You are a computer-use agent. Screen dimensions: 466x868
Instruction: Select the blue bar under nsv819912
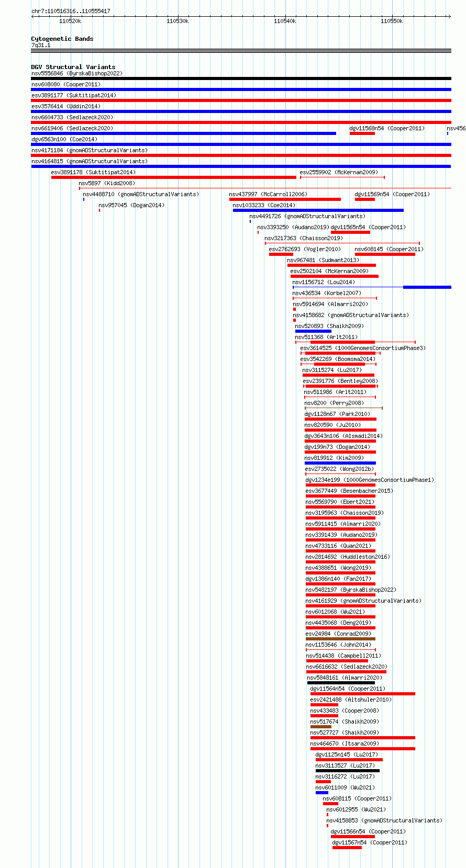click(x=340, y=463)
